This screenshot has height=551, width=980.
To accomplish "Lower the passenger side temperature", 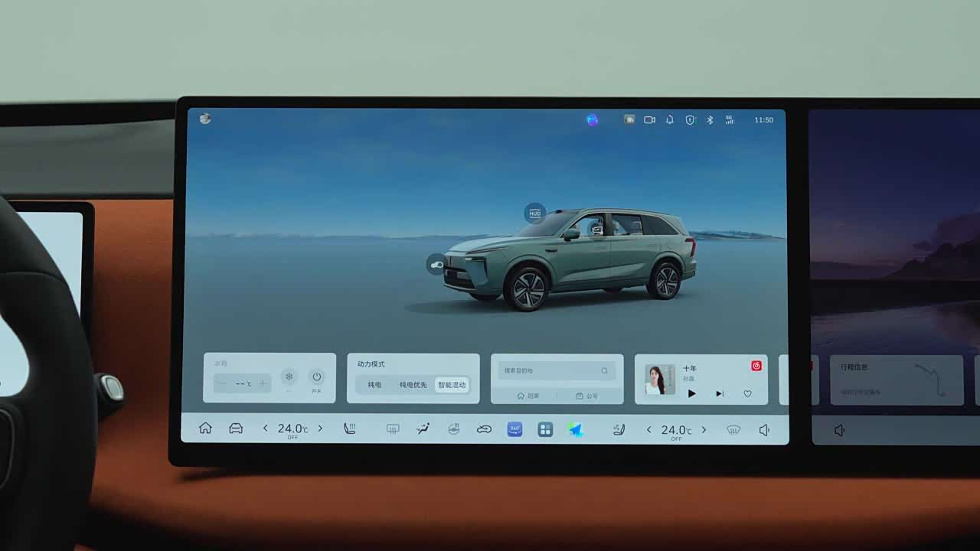I will tap(648, 429).
